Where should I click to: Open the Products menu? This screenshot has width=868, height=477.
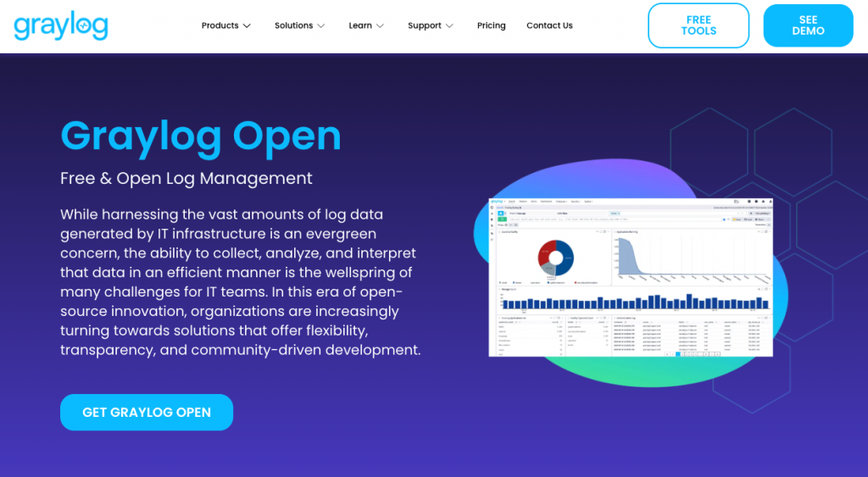tap(220, 25)
